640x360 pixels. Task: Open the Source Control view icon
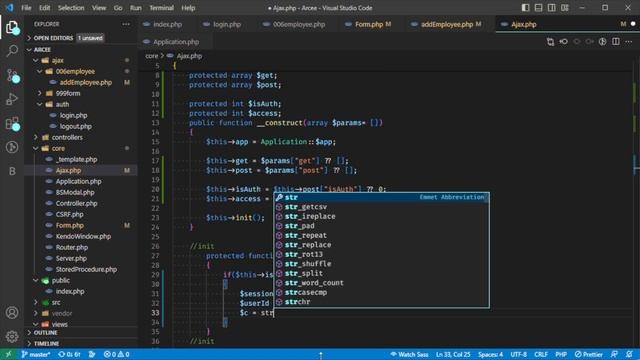pos(12,76)
